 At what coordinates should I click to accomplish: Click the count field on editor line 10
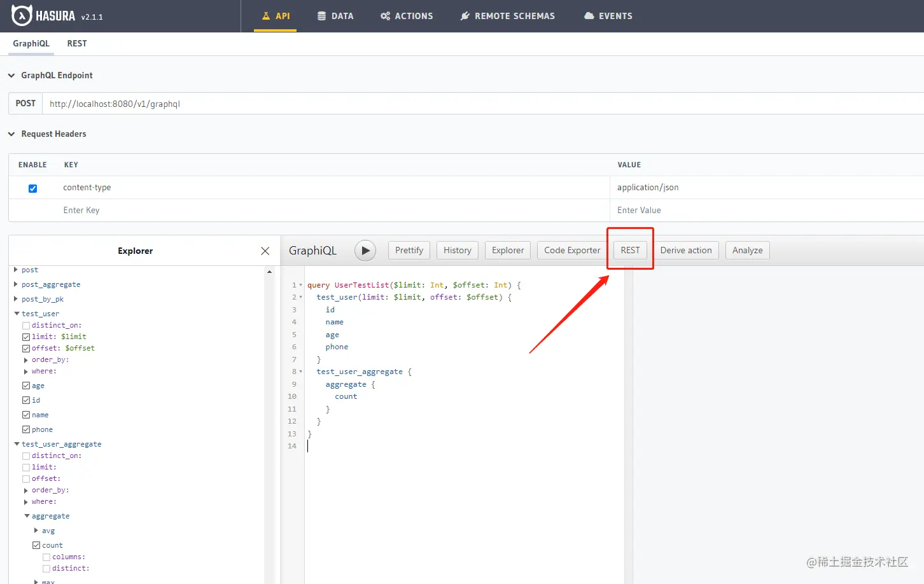point(346,396)
